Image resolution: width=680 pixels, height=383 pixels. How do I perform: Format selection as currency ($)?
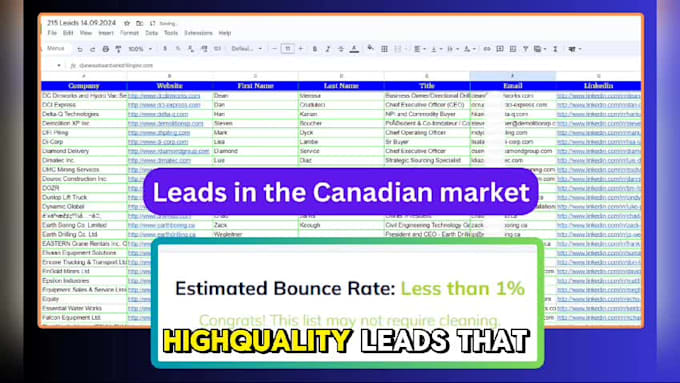pyautogui.click(x=165, y=49)
